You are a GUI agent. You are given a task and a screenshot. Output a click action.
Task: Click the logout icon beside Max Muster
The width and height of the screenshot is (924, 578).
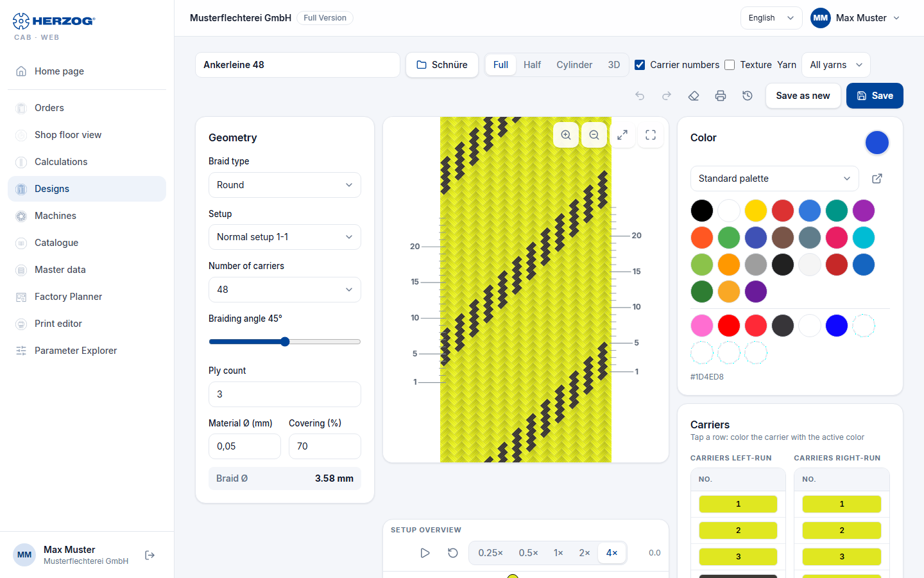(150, 556)
